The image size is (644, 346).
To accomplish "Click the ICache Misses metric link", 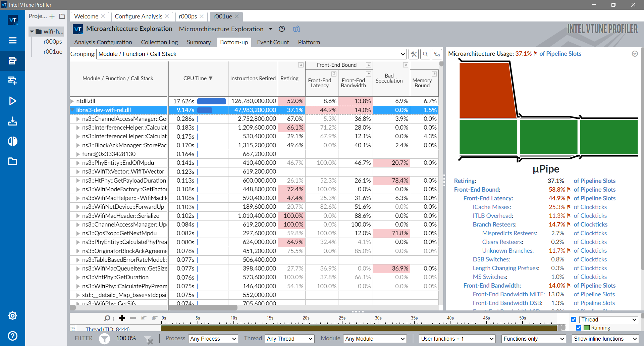I will click(x=492, y=207).
